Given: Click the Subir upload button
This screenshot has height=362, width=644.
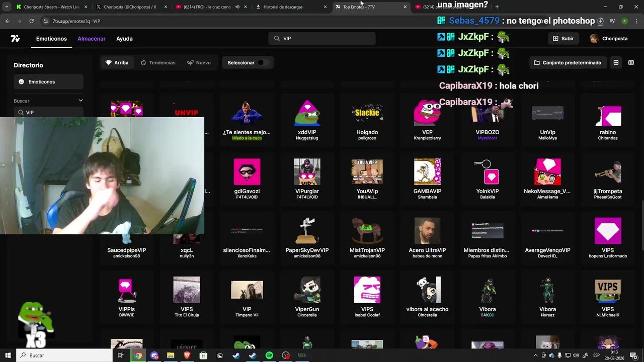Looking at the screenshot, I should point(563,38).
